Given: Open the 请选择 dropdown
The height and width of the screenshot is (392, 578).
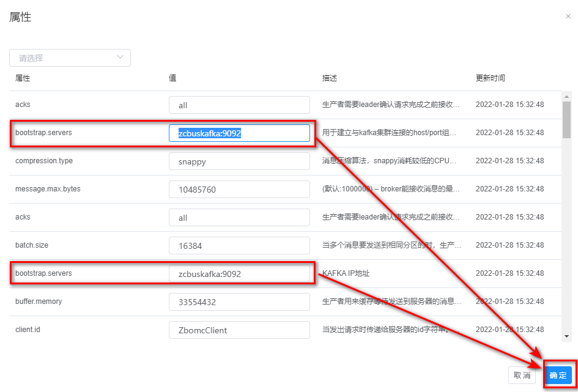Looking at the screenshot, I should tap(70, 58).
